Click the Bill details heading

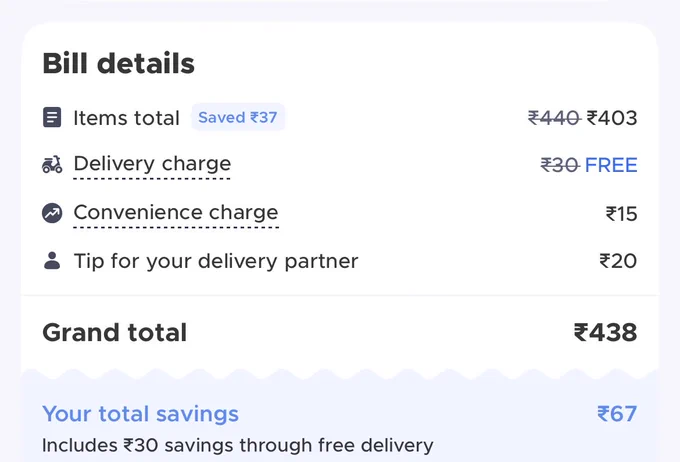[118, 63]
